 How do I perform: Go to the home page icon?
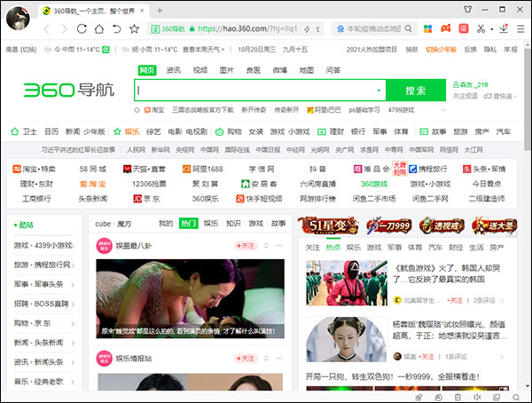pos(99,29)
